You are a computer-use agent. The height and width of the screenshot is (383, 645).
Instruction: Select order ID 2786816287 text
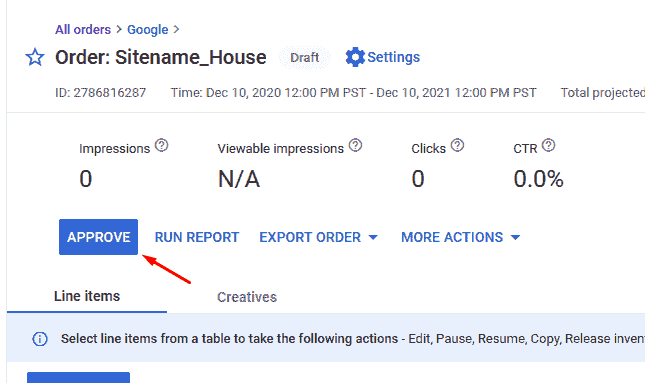[x=100, y=93]
